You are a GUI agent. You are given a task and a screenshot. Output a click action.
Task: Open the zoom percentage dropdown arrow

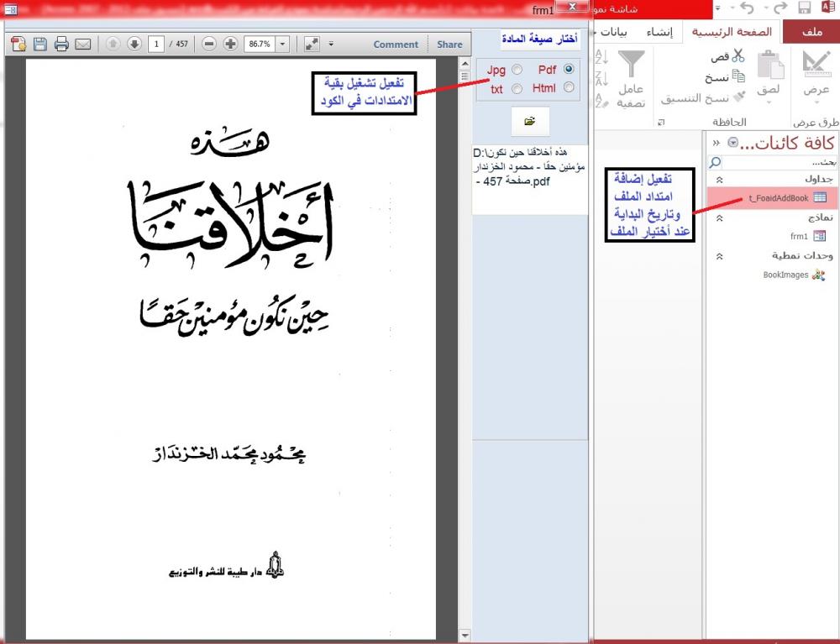[x=283, y=44]
